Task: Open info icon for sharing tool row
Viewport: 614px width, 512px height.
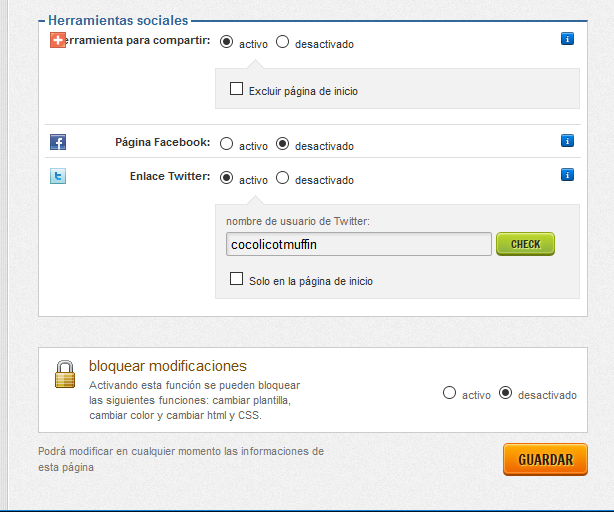Action: click(x=567, y=39)
